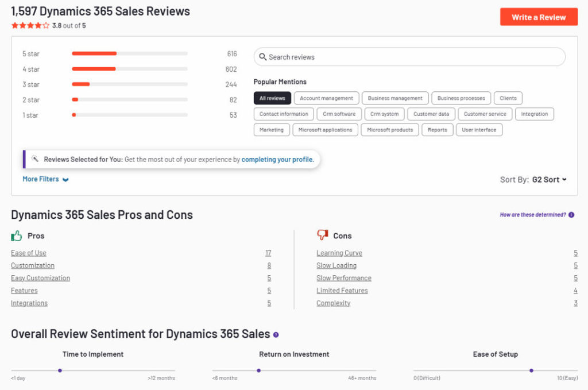Click the '3.8 out of 5' rating text
Viewport: 588px width, 390px height.
tap(69, 25)
